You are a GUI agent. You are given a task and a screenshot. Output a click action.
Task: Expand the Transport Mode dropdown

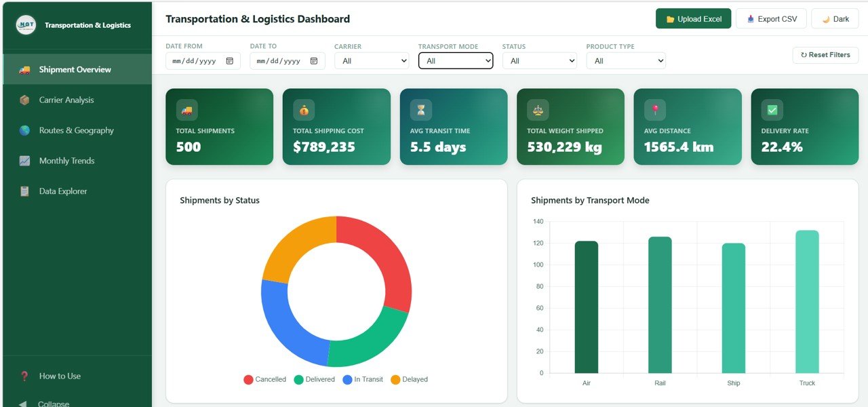click(x=455, y=60)
